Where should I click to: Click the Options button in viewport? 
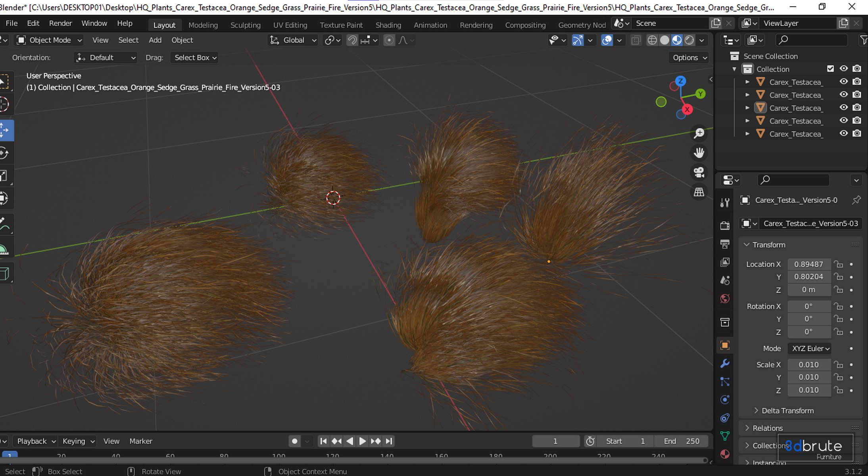click(x=689, y=58)
